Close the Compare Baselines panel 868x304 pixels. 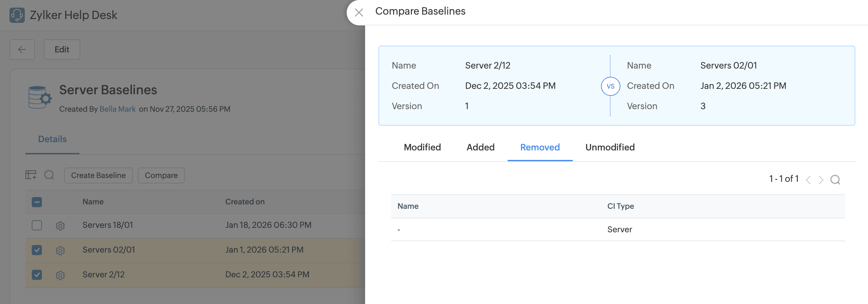[359, 13]
